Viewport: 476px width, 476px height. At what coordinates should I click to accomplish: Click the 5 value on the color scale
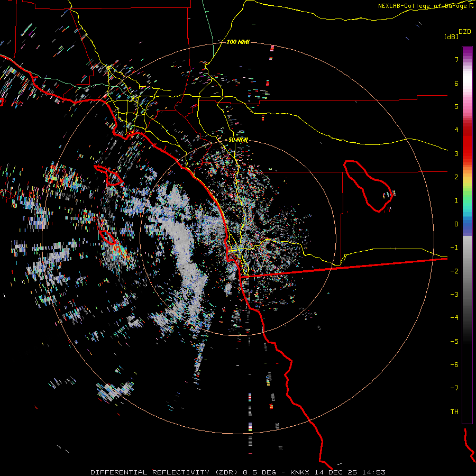click(456, 106)
